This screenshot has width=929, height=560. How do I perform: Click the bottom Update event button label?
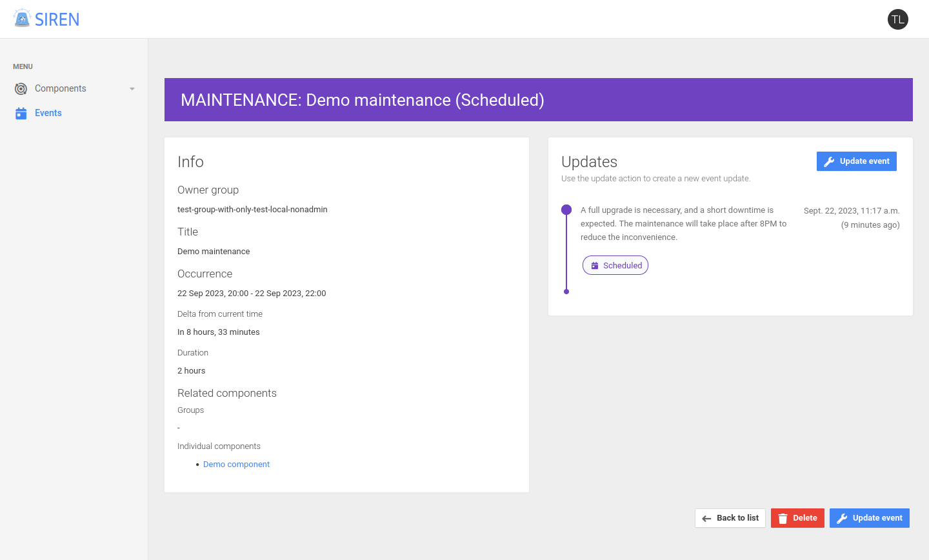(877, 518)
